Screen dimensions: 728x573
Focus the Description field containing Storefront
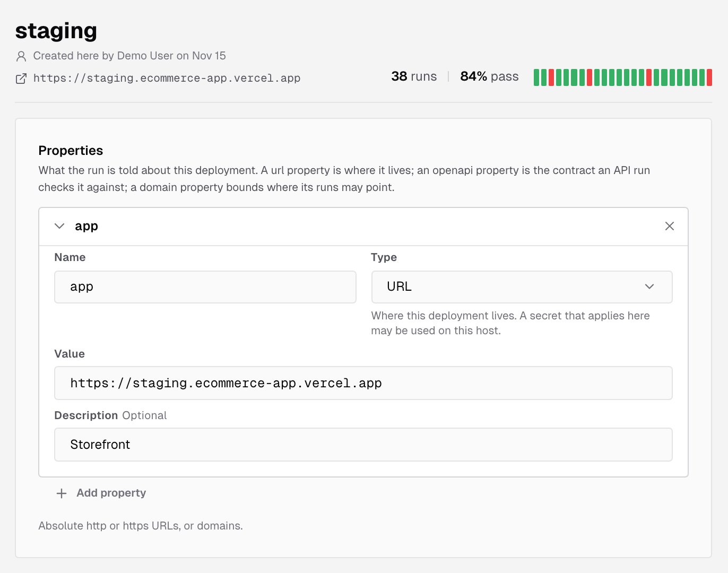[363, 445]
